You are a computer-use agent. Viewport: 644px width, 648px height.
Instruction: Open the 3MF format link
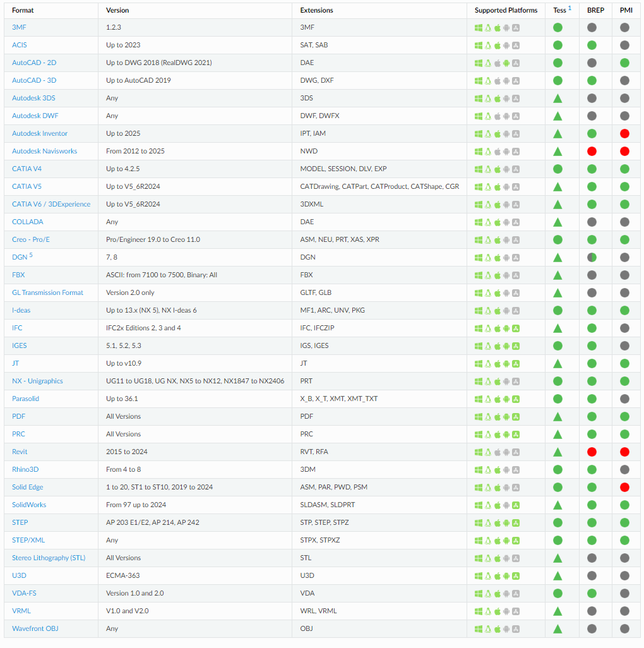click(19, 27)
